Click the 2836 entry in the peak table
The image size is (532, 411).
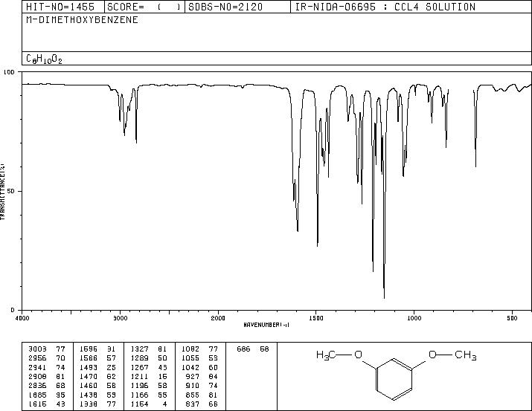37,386
